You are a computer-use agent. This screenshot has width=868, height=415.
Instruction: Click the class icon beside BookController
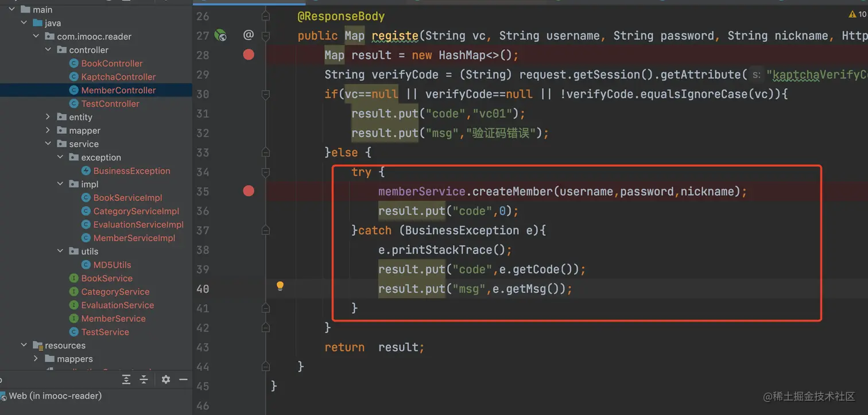point(73,63)
